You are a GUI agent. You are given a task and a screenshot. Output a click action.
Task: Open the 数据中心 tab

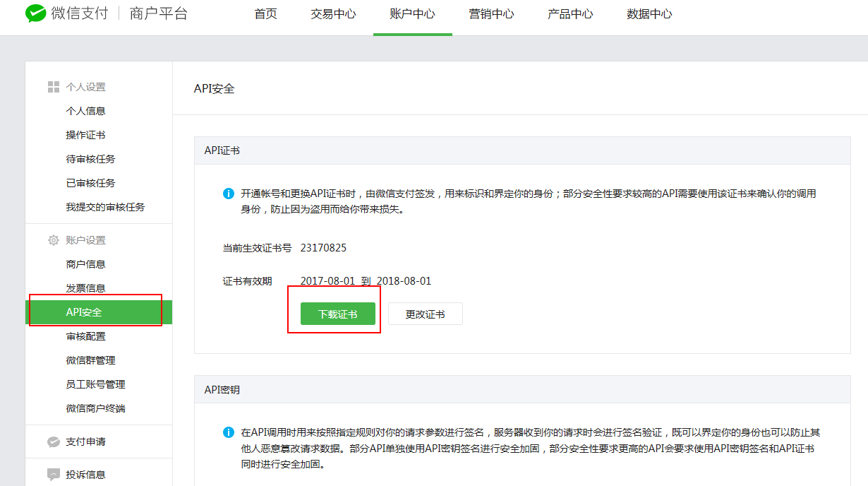[649, 14]
